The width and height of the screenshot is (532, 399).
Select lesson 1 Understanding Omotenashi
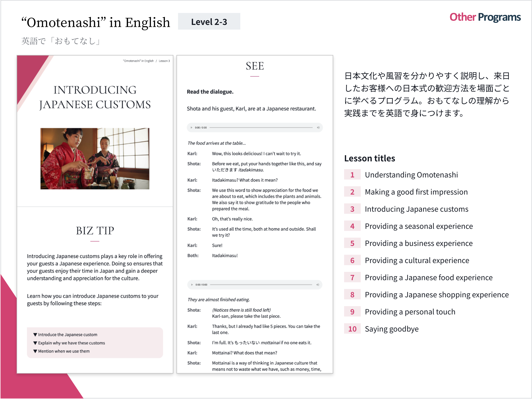411,175
